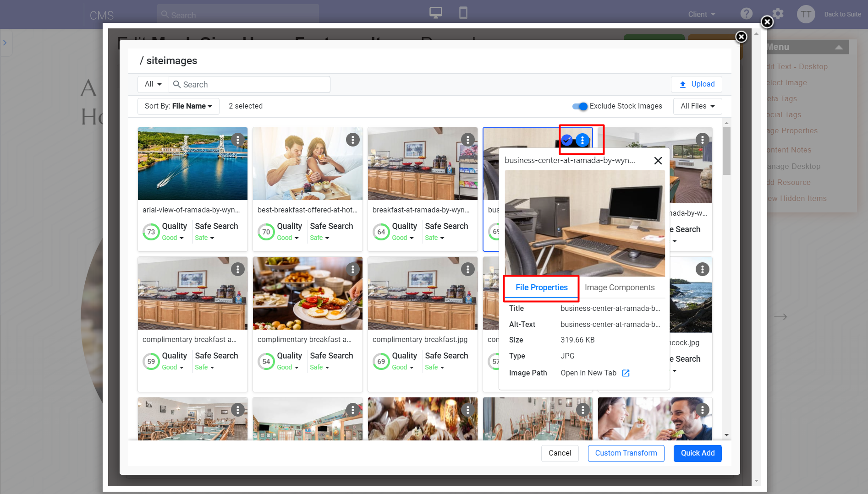This screenshot has height=494, width=868.
Task: Choose Manage Desktop in background menu
Action: click(x=794, y=167)
